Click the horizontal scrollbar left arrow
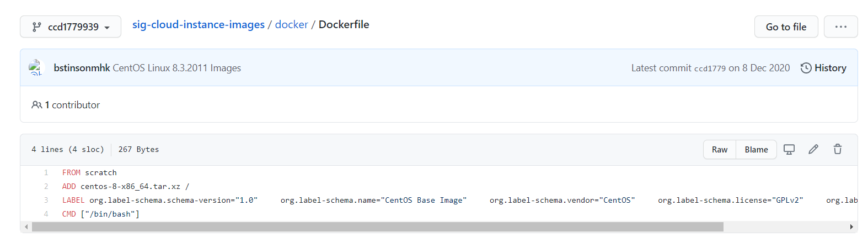Viewport: 868px width, 242px height. coord(26,227)
